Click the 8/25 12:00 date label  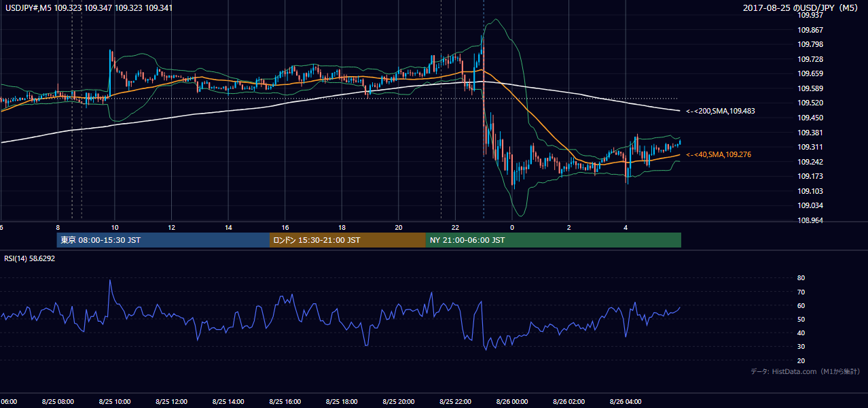click(171, 401)
